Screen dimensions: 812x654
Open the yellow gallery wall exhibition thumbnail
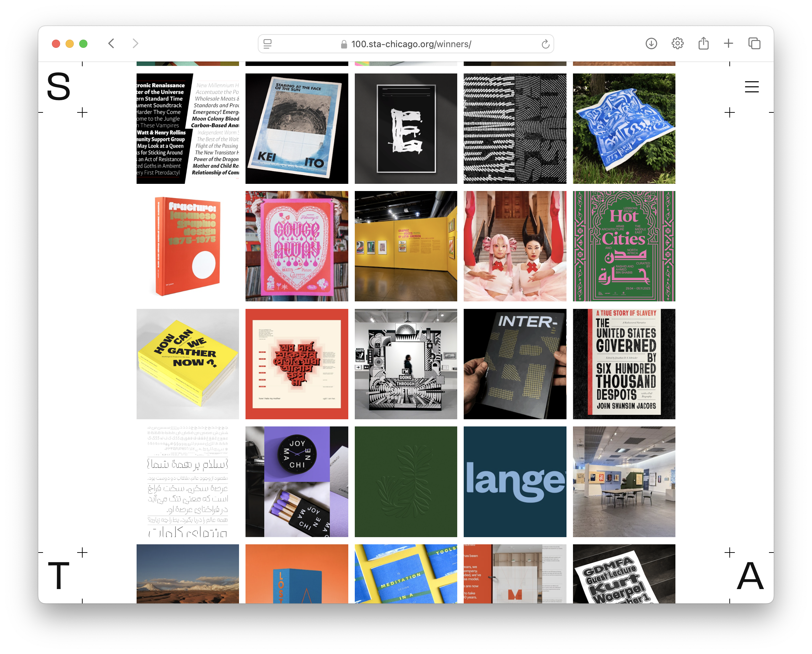(406, 246)
